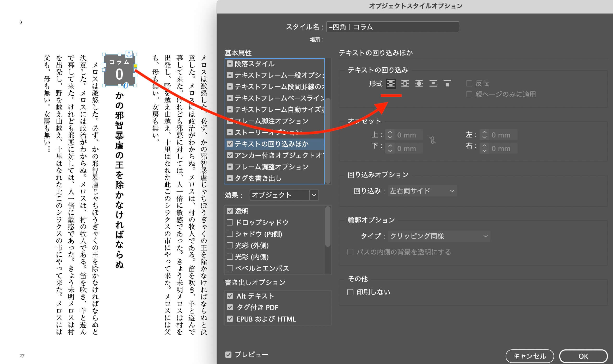
Task: Click the スタイル名 text field
Action: tap(392, 27)
